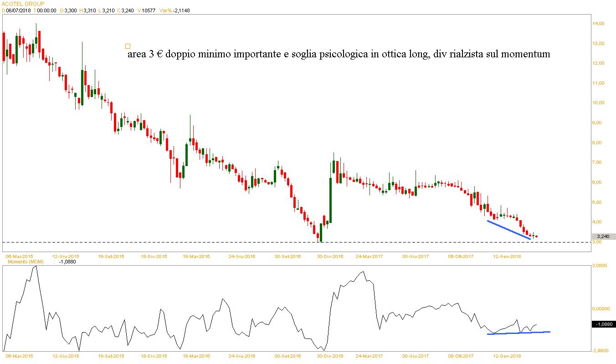Click the 18-Mar-2016 date label on price axis
616x364 pixels.
[196, 256]
